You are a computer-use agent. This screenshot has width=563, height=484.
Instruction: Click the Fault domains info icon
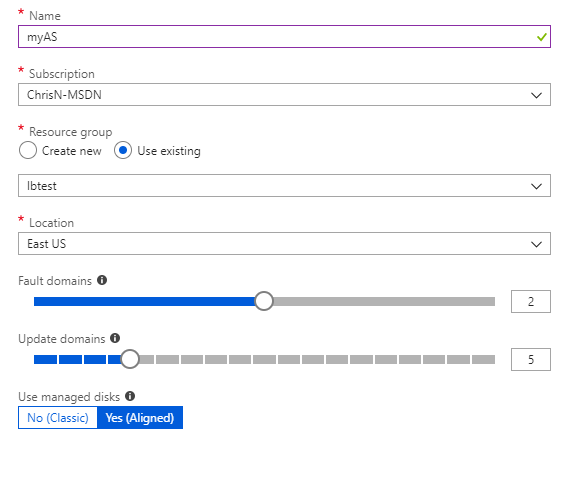[x=102, y=280]
